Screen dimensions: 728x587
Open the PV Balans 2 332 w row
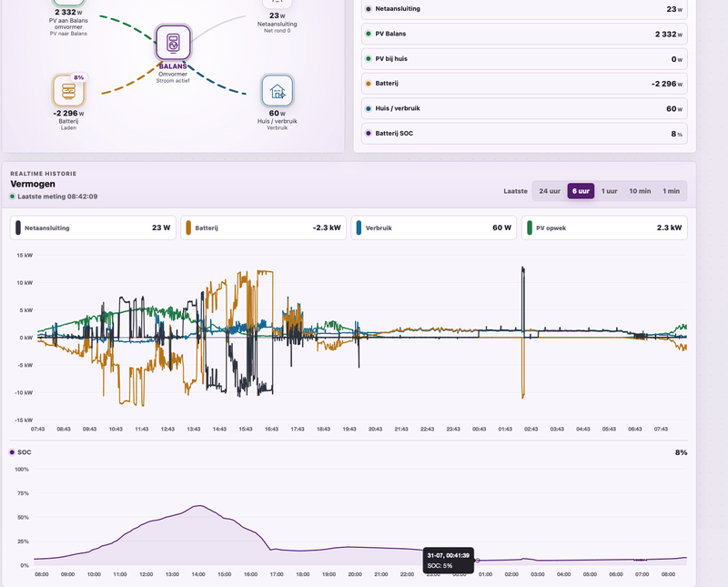pyautogui.click(x=524, y=34)
